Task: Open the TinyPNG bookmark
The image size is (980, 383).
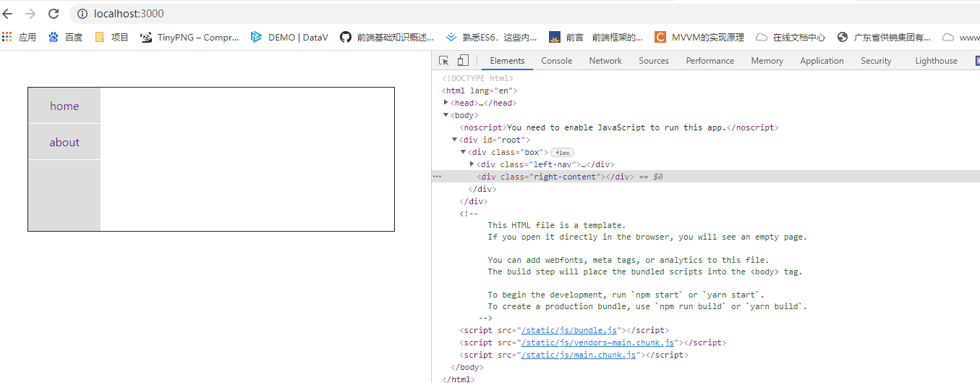Action: 189,38
